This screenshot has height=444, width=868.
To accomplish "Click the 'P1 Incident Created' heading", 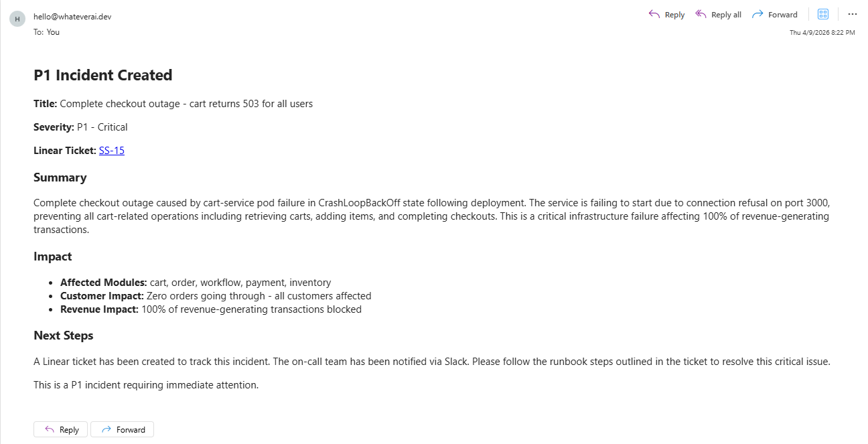I will point(103,76).
